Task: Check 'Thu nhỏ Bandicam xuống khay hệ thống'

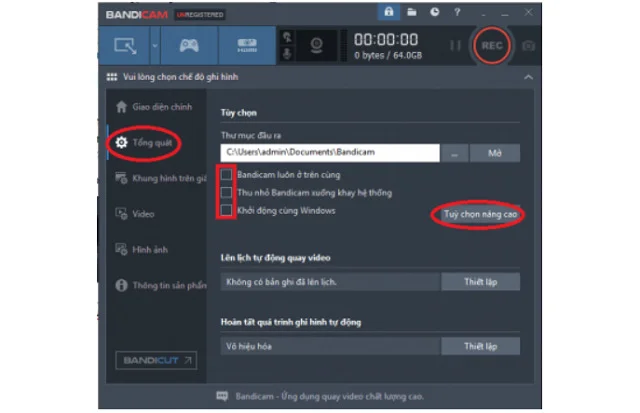Action: (x=228, y=192)
